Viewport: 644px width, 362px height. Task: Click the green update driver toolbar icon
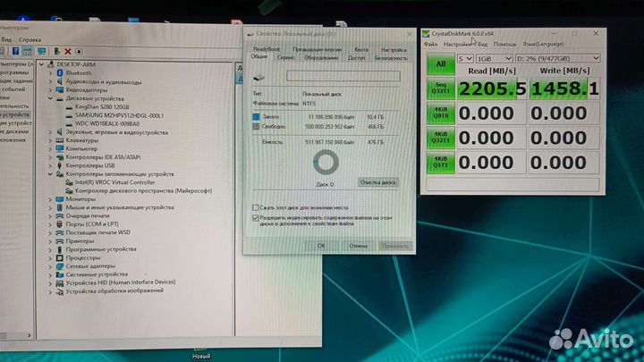[56, 51]
